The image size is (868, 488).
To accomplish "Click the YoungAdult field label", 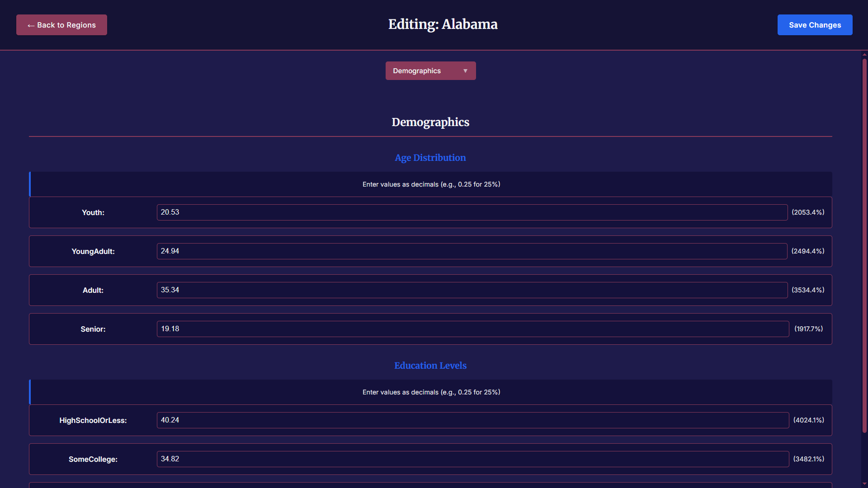I will tap(93, 251).
